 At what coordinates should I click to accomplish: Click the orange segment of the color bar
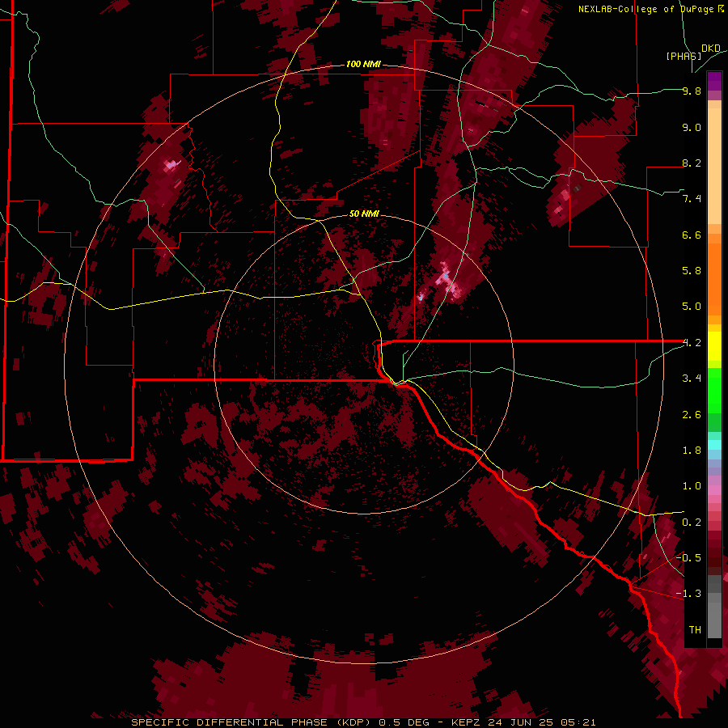(714, 278)
